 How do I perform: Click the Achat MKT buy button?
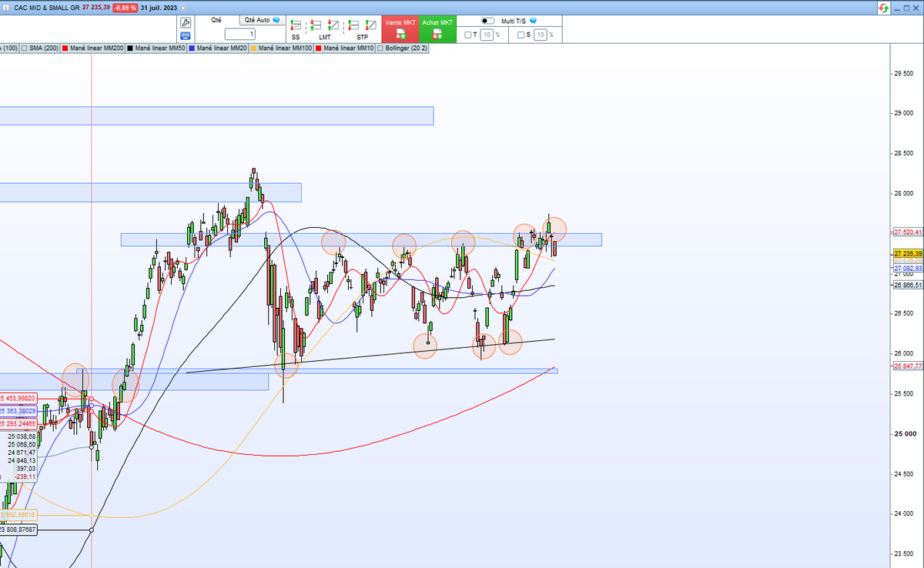[437, 28]
